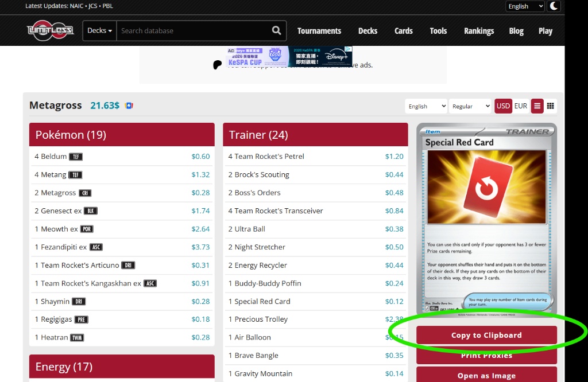Switch to list view icon
Image resolution: width=588 pixels, height=382 pixels.
point(537,106)
